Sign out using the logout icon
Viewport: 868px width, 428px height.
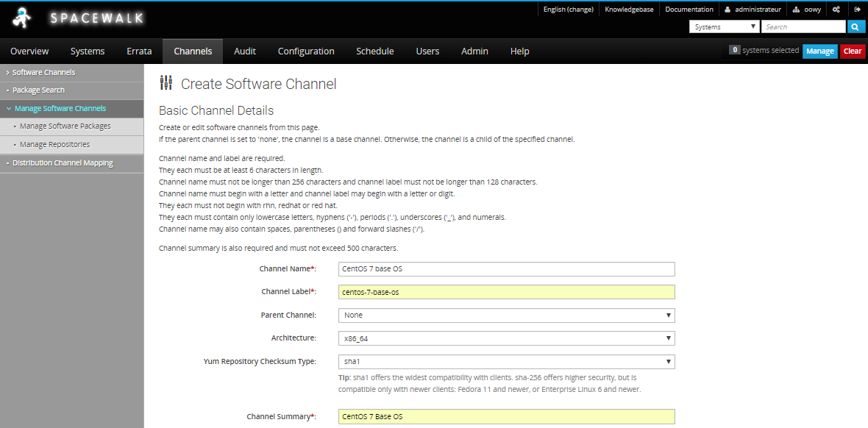pos(857,10)
